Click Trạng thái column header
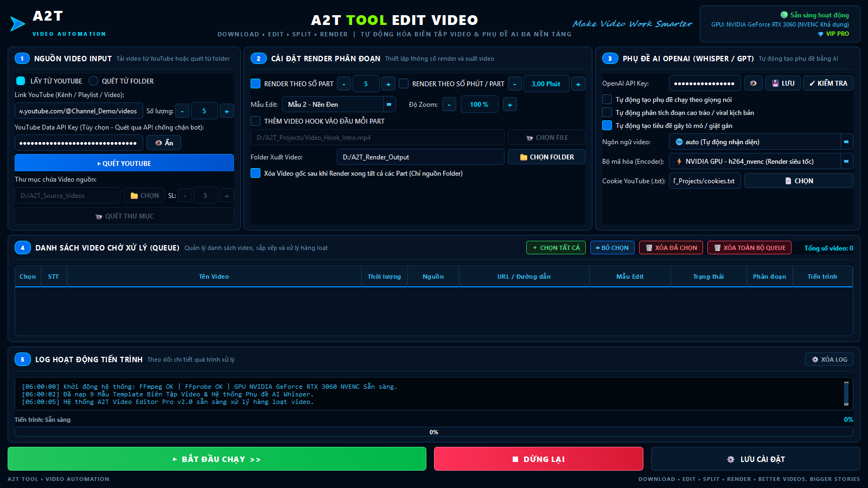 click(x=708, y=277)
